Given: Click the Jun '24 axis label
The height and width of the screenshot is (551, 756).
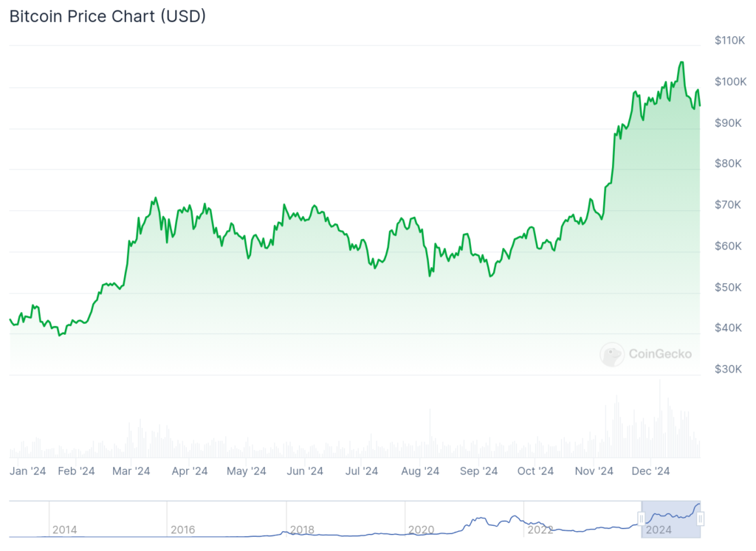Looking at the screenshot, I should pos(305,471).
